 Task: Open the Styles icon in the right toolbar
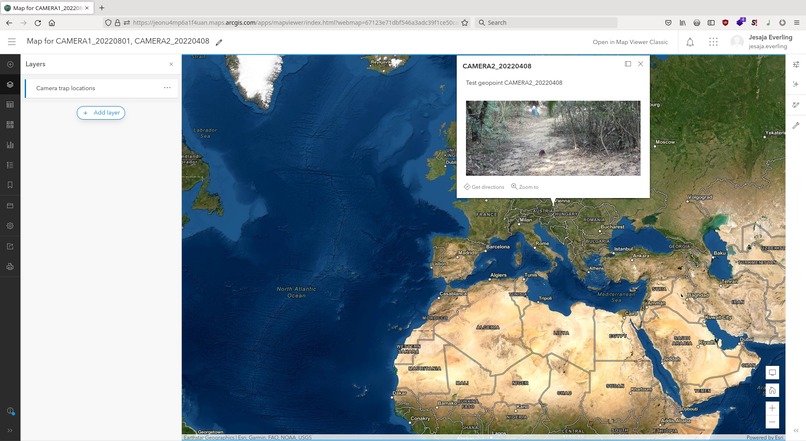[796, 84]
